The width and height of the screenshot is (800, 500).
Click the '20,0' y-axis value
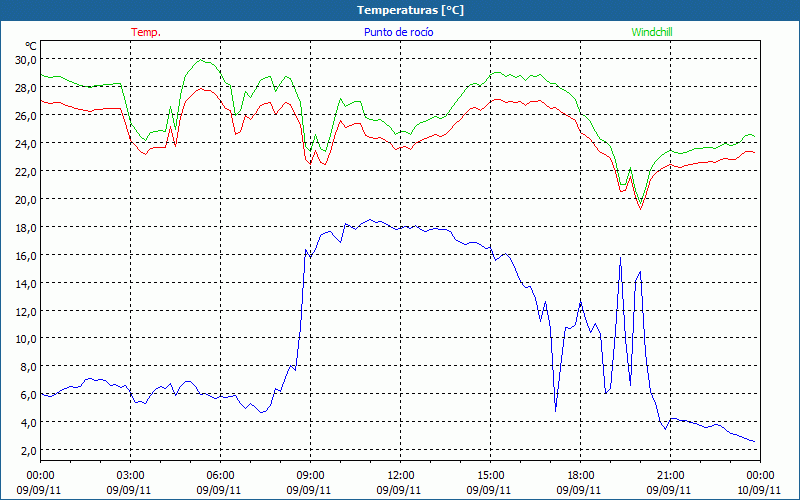click(x=27, y=199)
